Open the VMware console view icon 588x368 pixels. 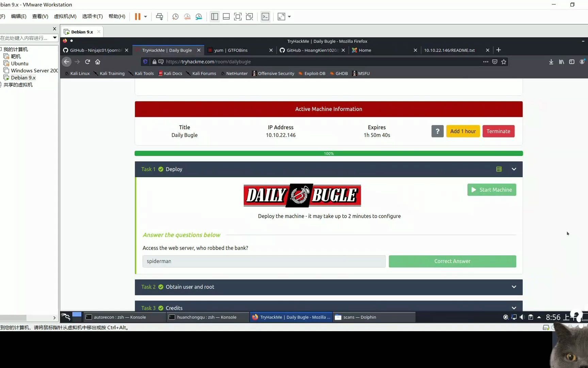click(265, 17)
